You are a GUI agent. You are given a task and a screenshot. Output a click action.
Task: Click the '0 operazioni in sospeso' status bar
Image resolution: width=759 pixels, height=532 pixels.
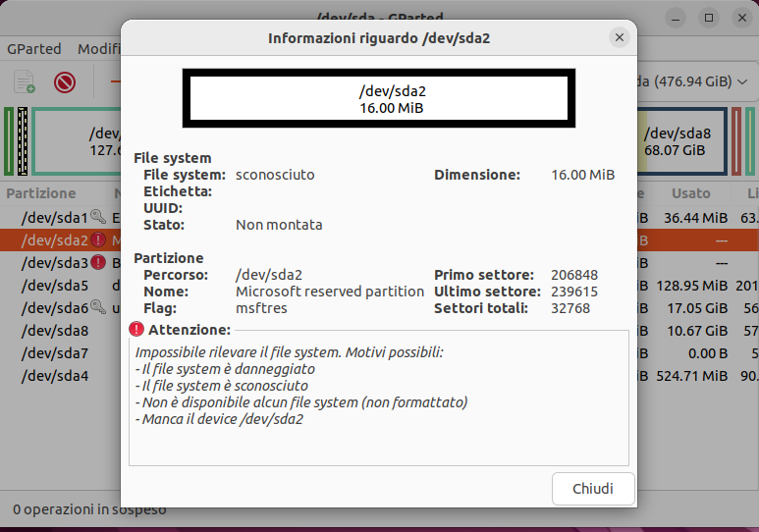click(89, 509)
